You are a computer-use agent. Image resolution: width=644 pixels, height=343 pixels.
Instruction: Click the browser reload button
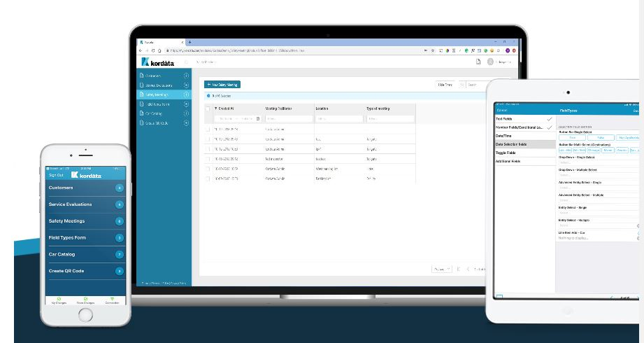coord(153,50)
